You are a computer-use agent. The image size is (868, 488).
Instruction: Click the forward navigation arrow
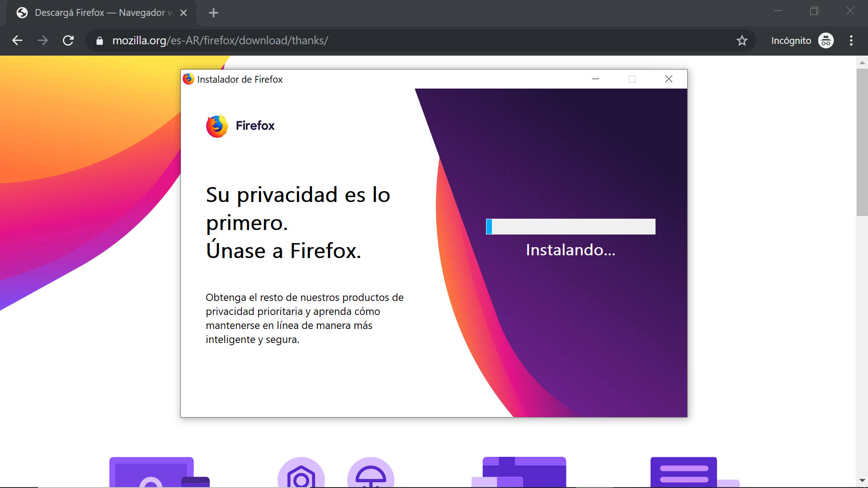coord(42,41)
